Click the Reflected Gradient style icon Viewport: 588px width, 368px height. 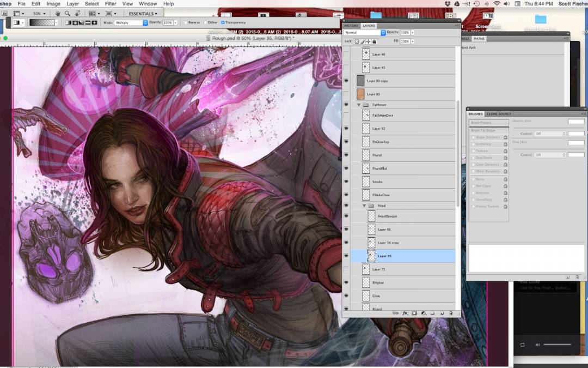click(x=88, y=22)
